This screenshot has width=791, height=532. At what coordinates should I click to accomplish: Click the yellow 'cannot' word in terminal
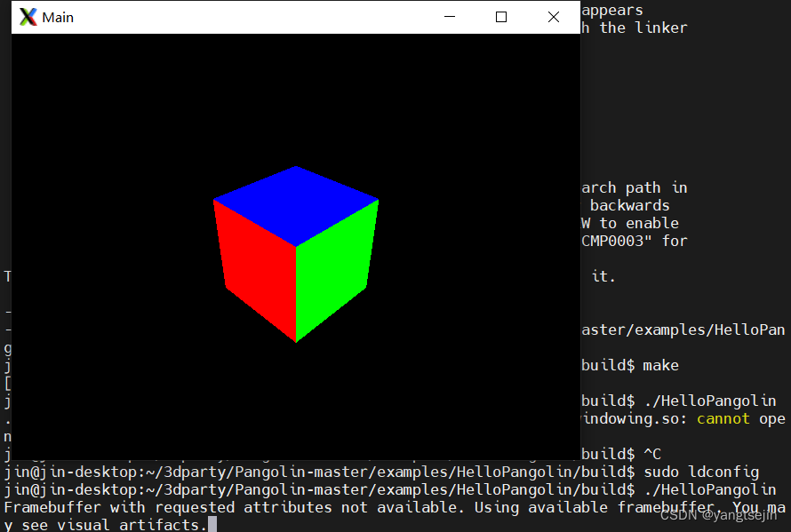click(723, 418)
